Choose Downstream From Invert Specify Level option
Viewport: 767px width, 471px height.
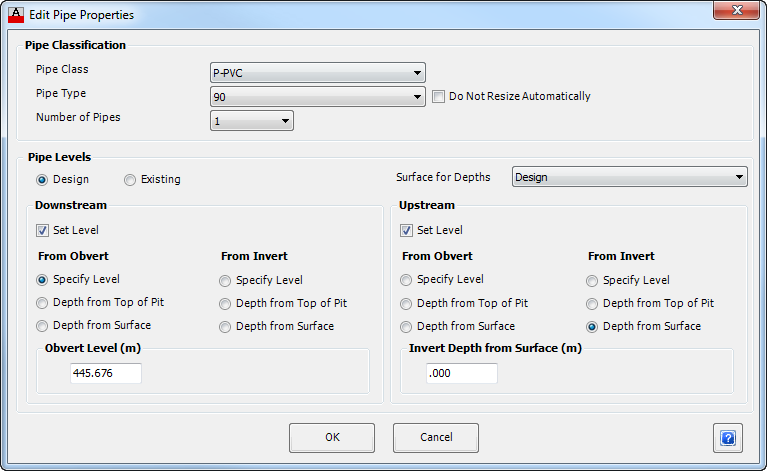(225, 281)
